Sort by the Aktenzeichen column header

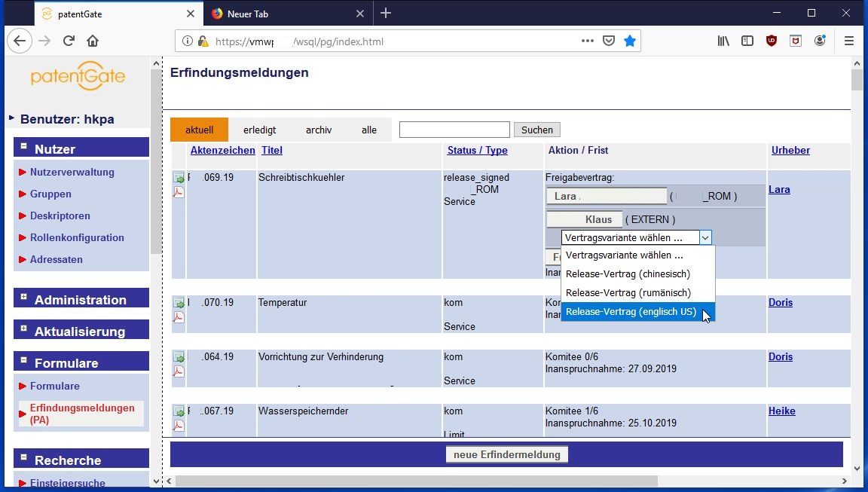click(x=222, y=151)
